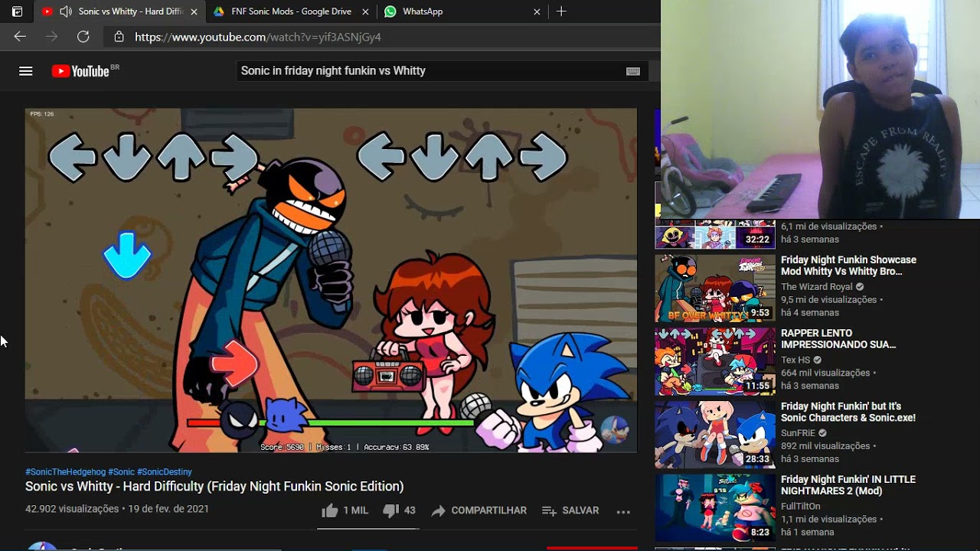980x551 pixels.
Task: Save the video with SALVAR
Action: 570,510
